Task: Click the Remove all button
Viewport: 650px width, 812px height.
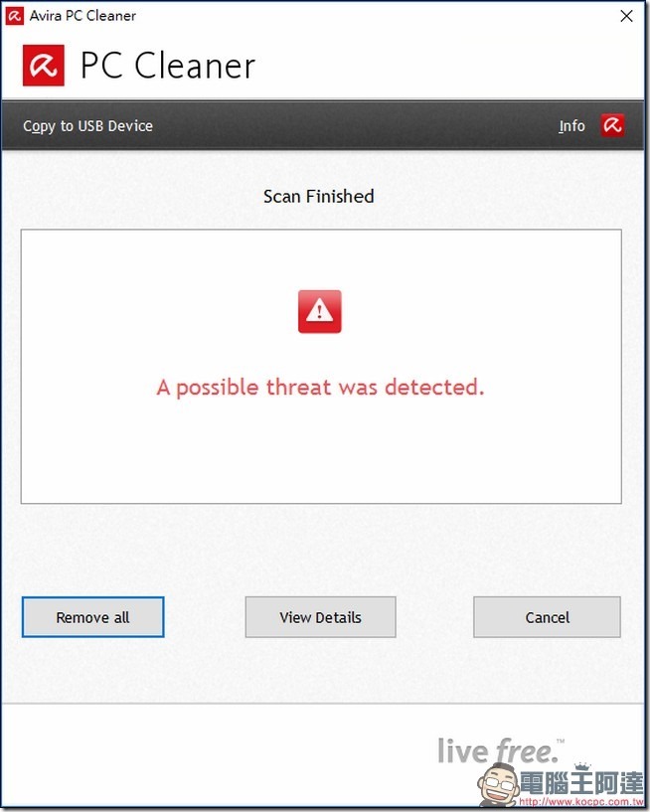Action: 92,617
